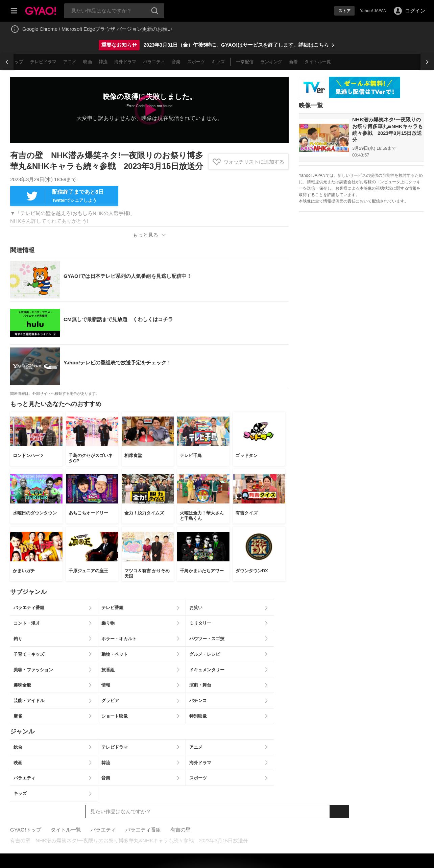Open the ロンドンハーツ thumbnail
This screenshot has height=868, width=434.
[36, 431]
